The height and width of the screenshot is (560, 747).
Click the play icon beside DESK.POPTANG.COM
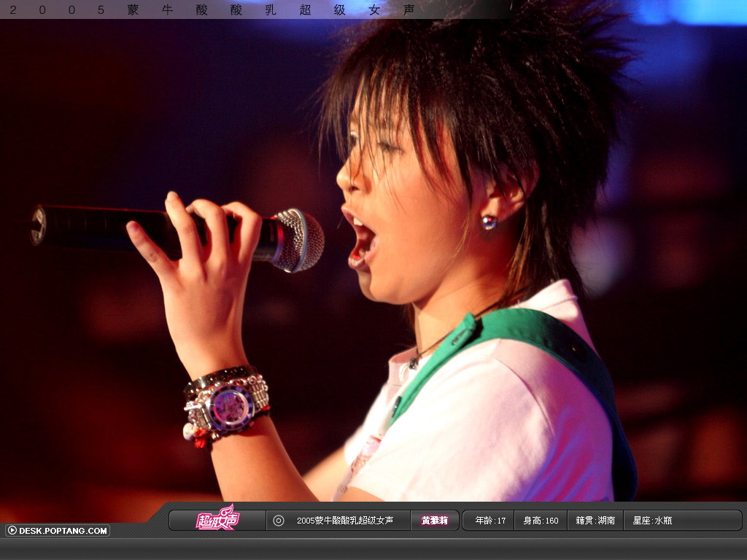(12, 531)
